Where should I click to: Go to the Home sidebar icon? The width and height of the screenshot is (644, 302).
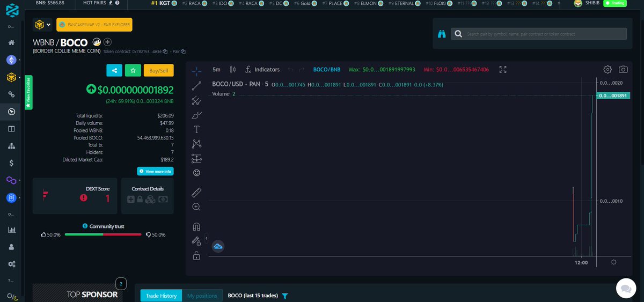(11, 42)
